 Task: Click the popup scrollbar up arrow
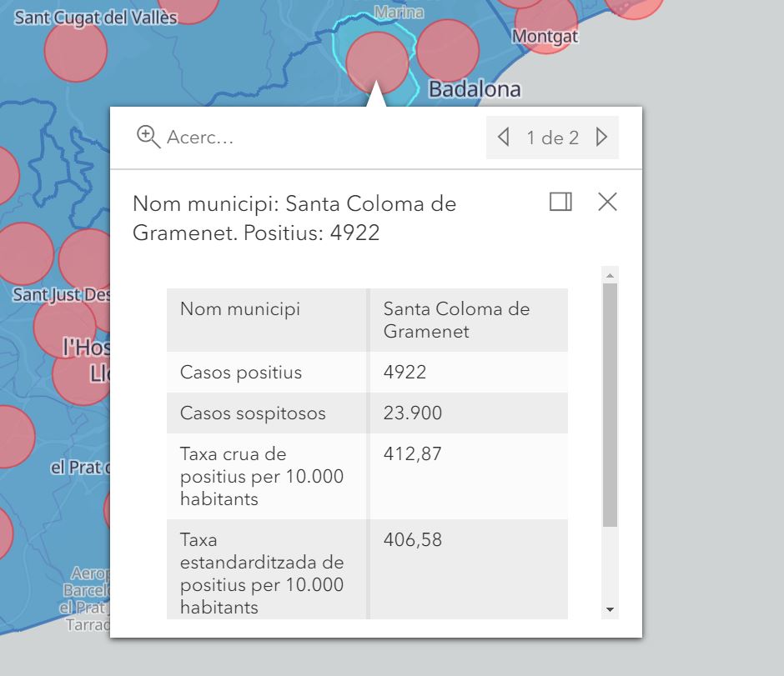pyautogui.click(x=610, y=275)
